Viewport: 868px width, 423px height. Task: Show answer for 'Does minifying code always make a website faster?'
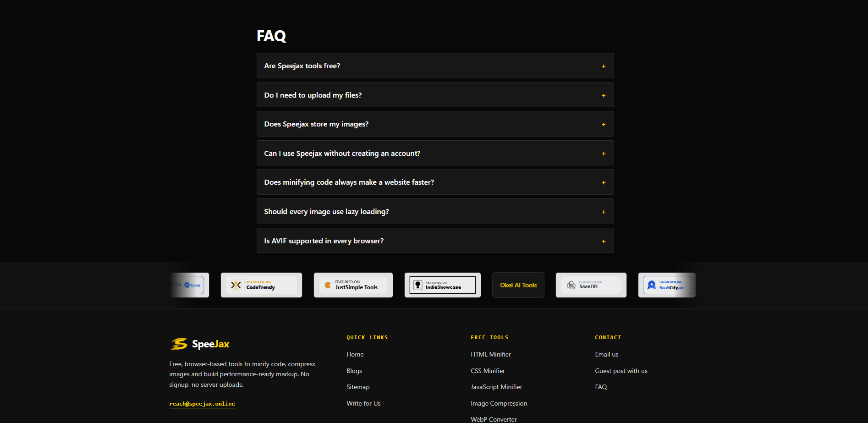435,182
